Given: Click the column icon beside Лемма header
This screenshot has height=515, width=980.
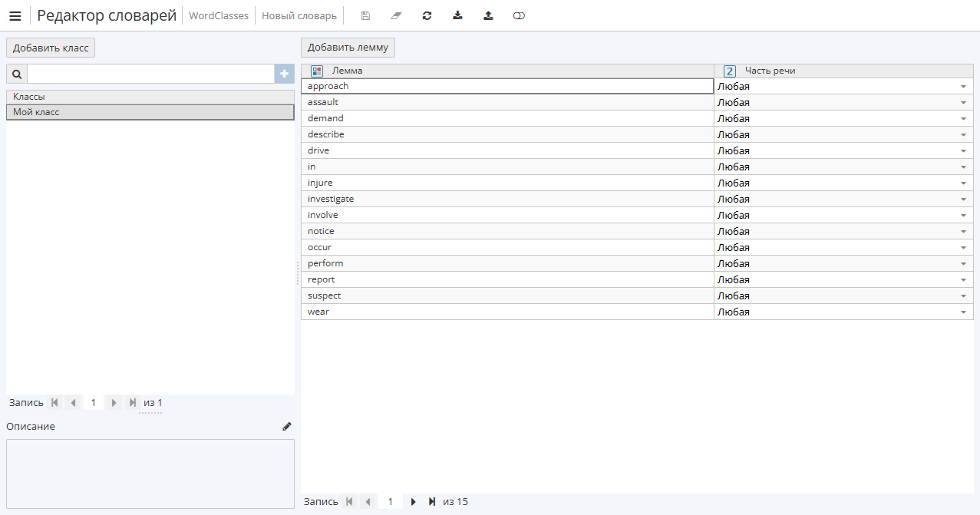Looking at the screenshot, I should tap(317, 71).
